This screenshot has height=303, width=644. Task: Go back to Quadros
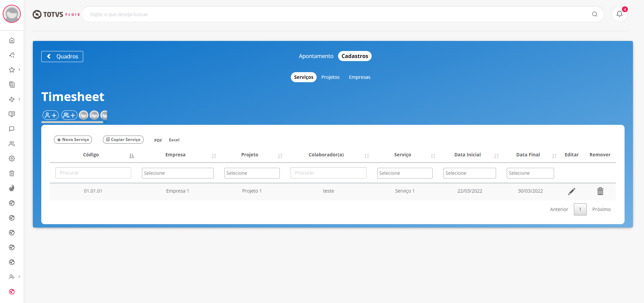point(62,56)
